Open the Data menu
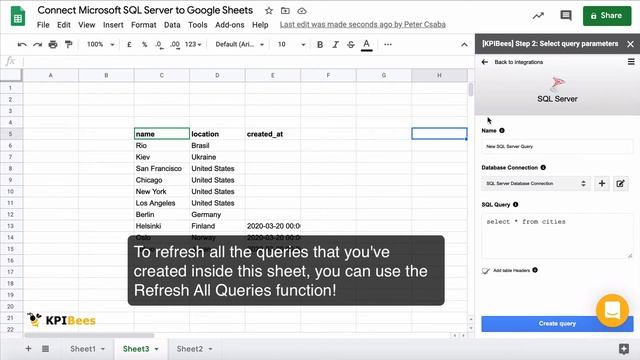This screenshot has height=360, width=640. [x=172, y=25]
